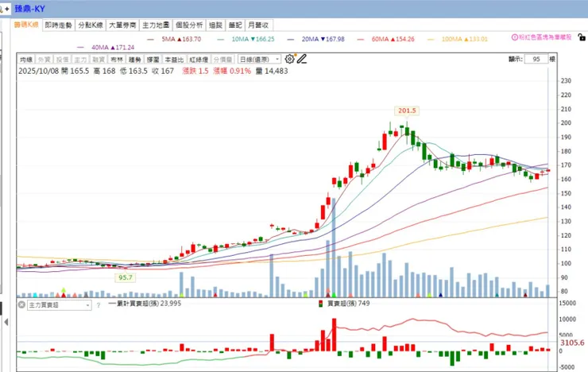Open the 日線(還原) period dropdown
Screen dimensions: 588x372
259,60
